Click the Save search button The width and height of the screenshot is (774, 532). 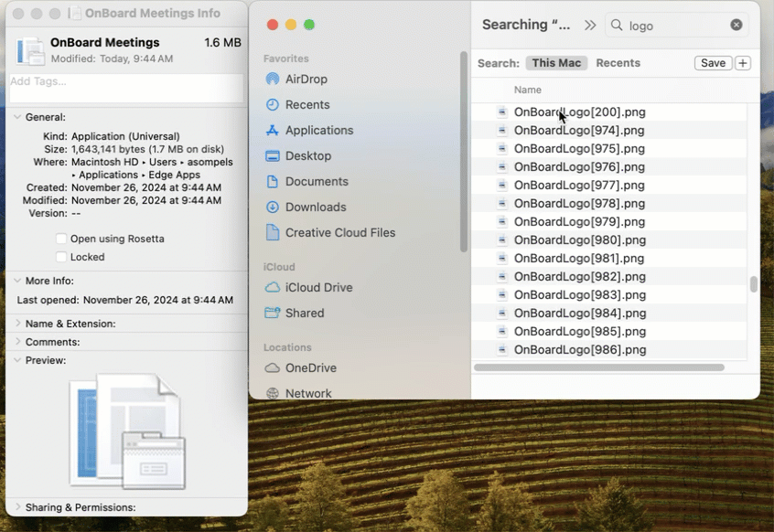(713, 63)
